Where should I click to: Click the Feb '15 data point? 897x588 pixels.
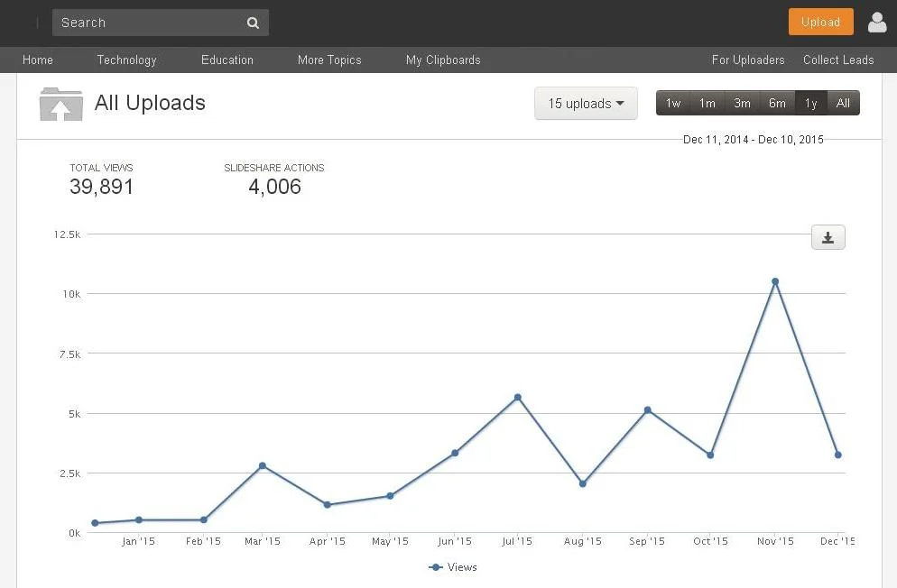204,519
